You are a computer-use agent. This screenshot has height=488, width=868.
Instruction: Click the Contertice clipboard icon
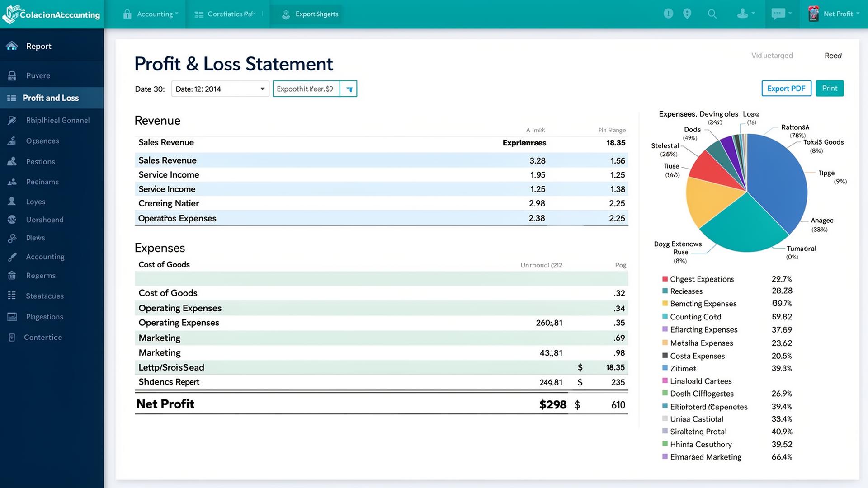click(x=12, y=337)
